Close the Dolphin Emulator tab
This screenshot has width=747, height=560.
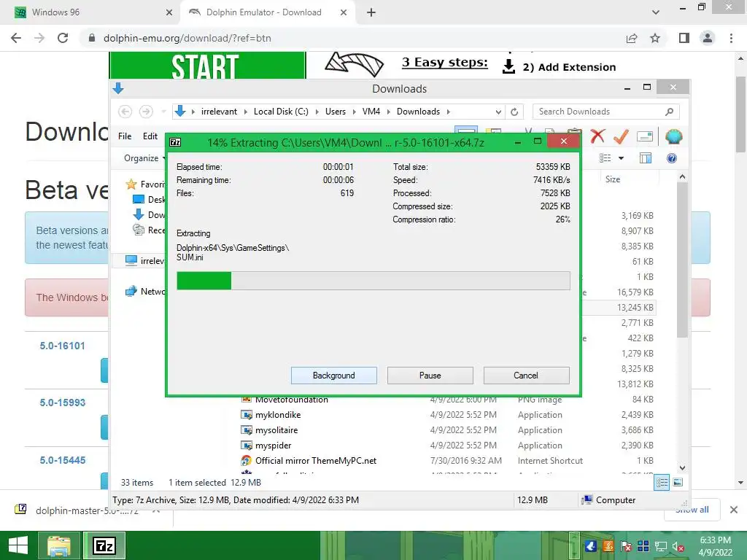[x=344, y=12]
